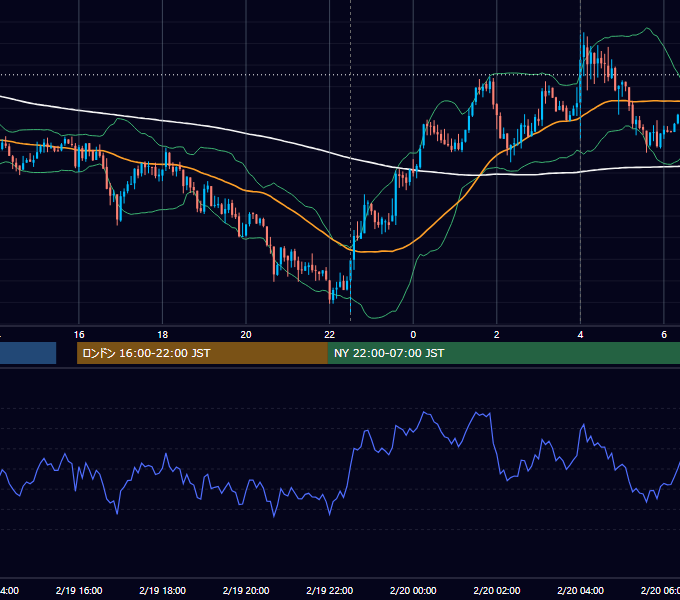
Task: Select the London 16:00-22:00 JST session bar
Action: click(x=202, y=353)
